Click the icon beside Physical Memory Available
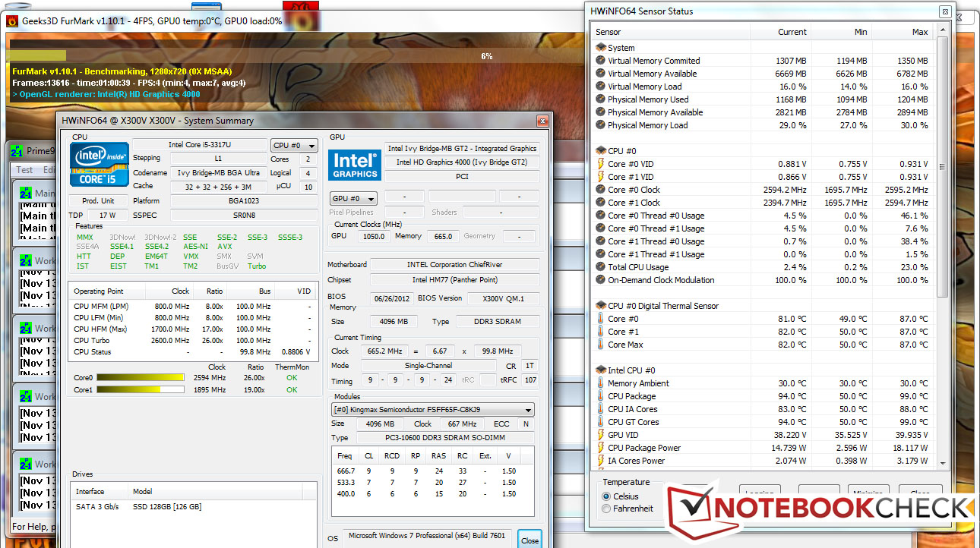980x548 pixels. point(601,112)
